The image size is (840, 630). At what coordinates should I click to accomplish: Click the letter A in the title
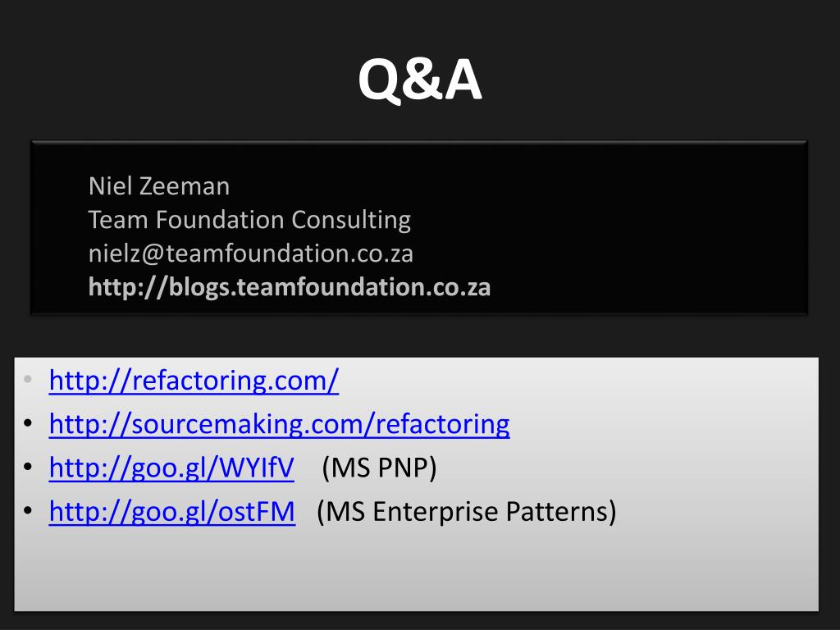click(463, 80)
